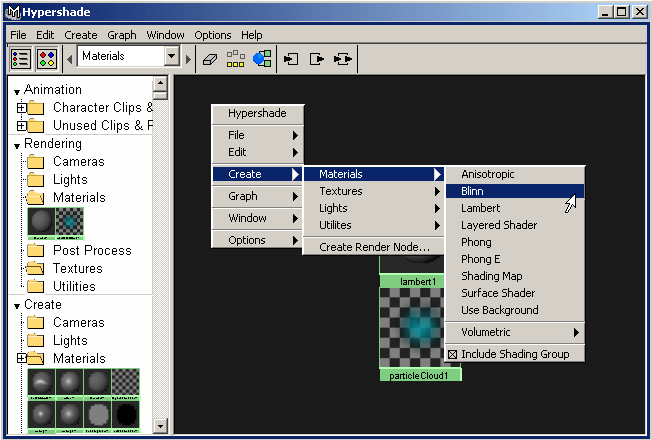Open the Materials dropdown in the toolbar
Viewport: 652px width, 440px height.
(172, 56)
